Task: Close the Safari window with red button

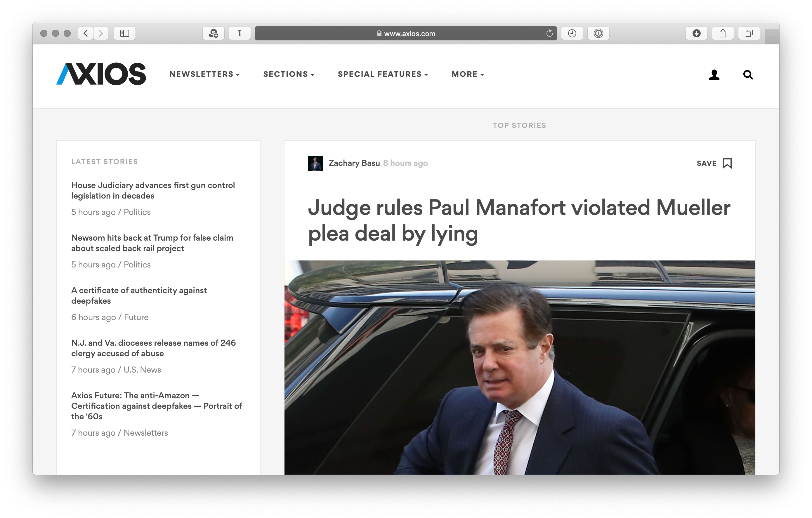Action: pyautogui.click(x=44, y=33)
